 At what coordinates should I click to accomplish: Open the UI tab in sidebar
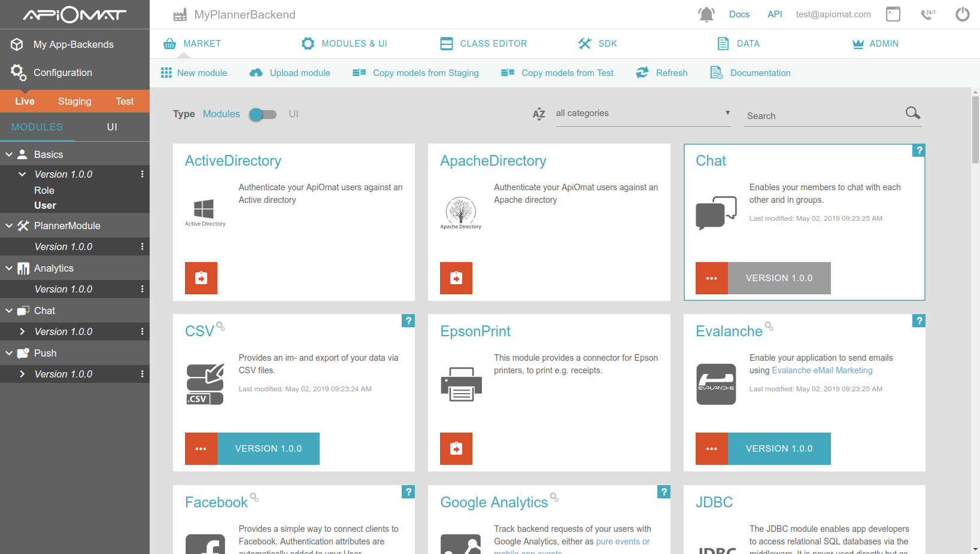[112, 127]
